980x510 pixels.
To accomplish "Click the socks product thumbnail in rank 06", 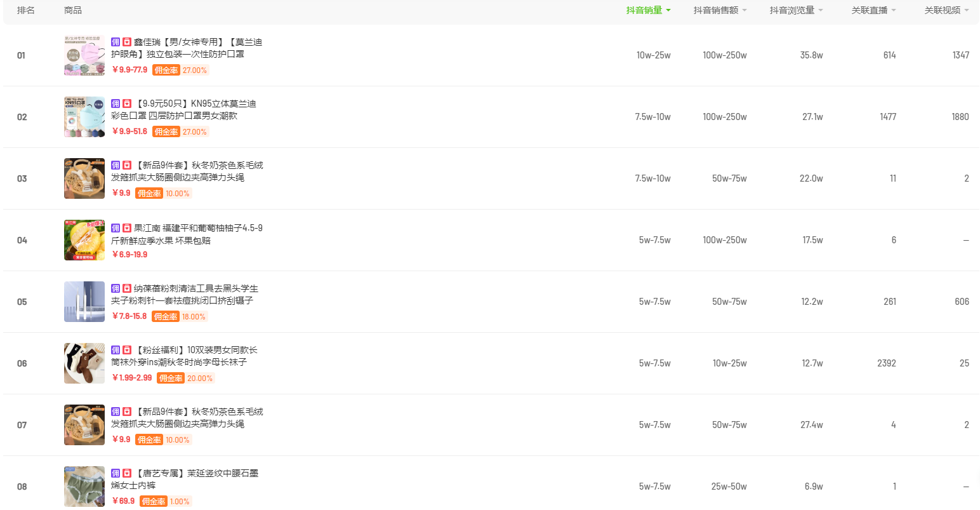I will point(84,363).
